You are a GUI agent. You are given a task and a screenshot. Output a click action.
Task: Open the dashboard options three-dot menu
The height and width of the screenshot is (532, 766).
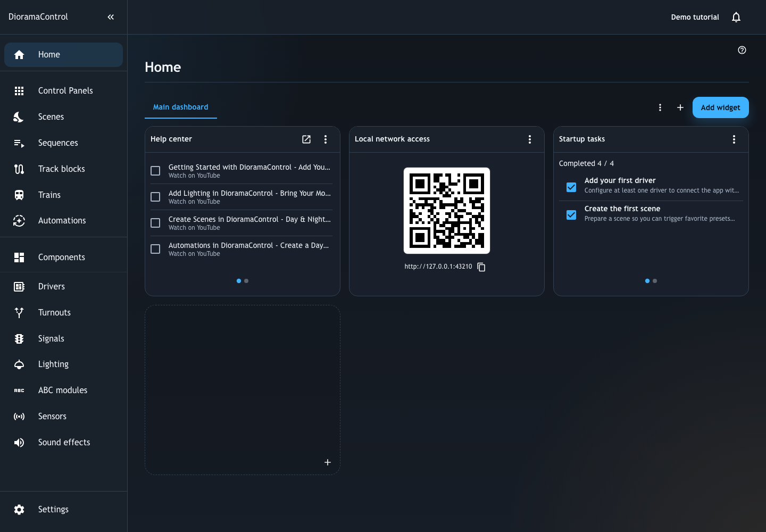(660, 107)
